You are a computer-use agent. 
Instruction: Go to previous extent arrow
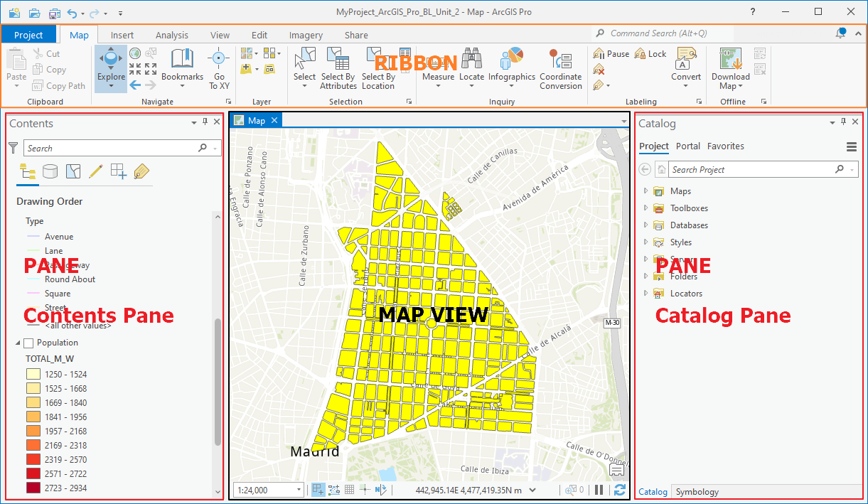pos(135,85)
